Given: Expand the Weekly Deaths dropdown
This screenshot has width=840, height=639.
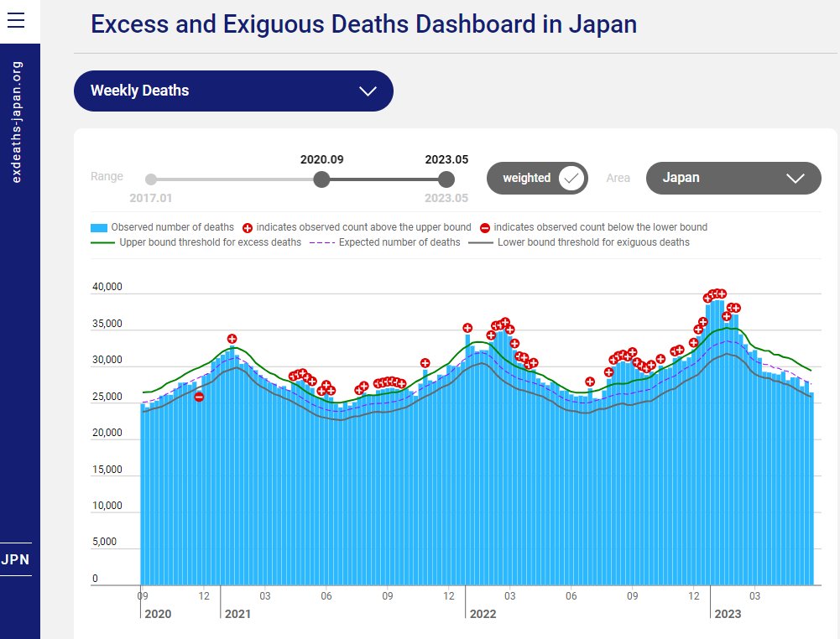Looking at the screenshot, I should [233, 91].
